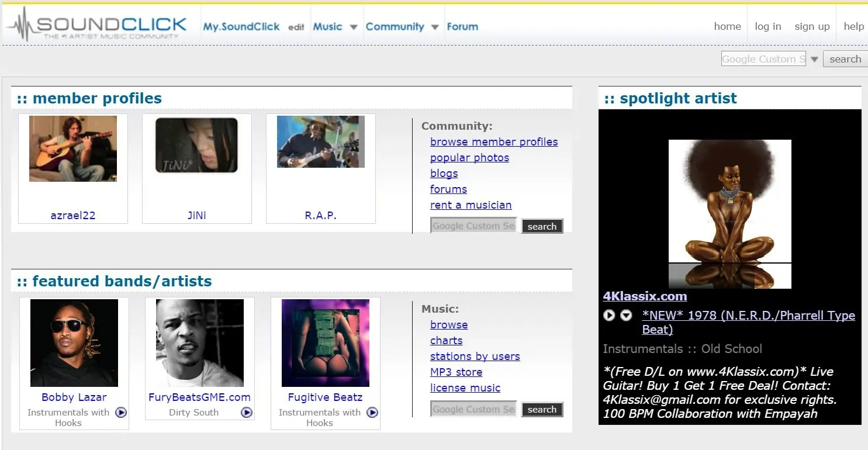Click the Music section search button
Screen dimensions: 868x450
(x=542, y=410)
